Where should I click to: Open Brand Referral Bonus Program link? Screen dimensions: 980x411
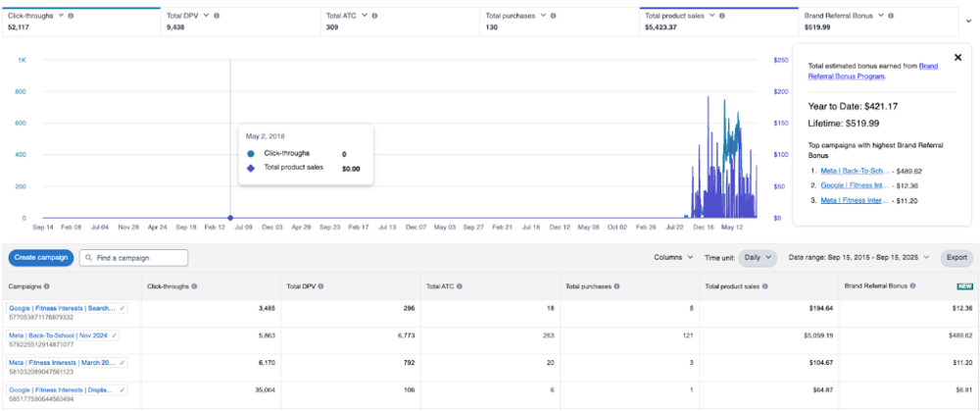(872, 71)
